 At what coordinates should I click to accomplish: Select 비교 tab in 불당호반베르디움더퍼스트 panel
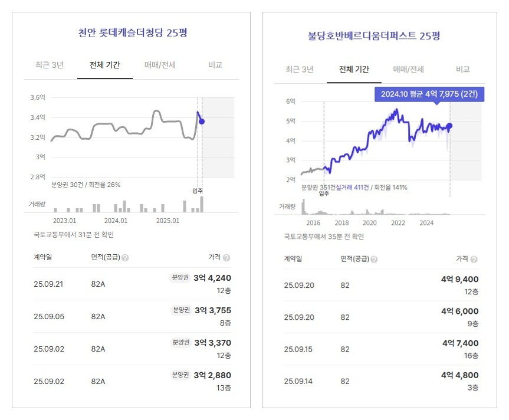click(462, 70)
